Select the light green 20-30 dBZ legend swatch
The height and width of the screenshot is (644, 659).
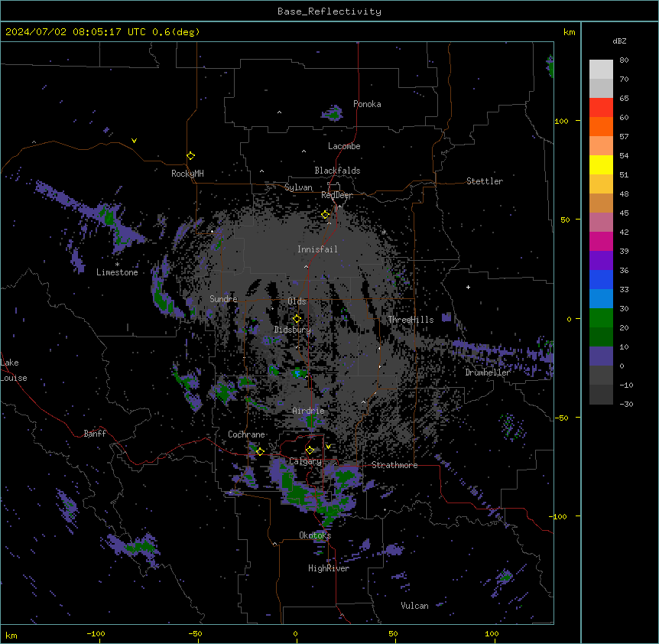pyautogui.click(x=601, y=318)
